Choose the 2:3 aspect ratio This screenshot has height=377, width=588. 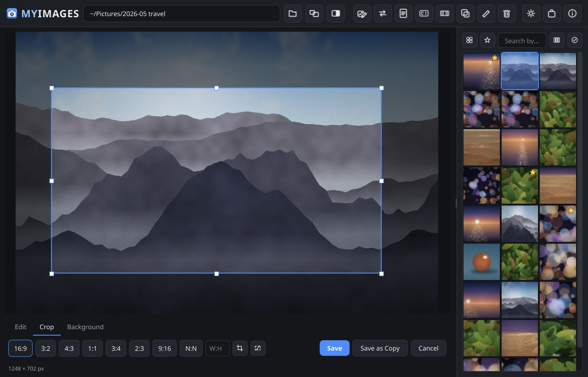point(139,348)
